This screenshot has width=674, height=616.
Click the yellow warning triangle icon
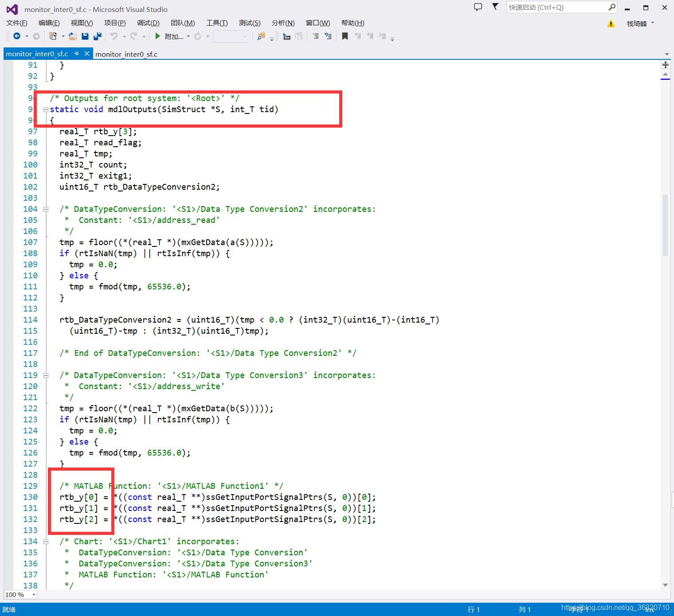tap(611, 23)
